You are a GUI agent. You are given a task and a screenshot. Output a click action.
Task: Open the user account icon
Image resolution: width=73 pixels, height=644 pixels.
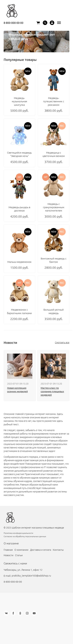(52, 23)
